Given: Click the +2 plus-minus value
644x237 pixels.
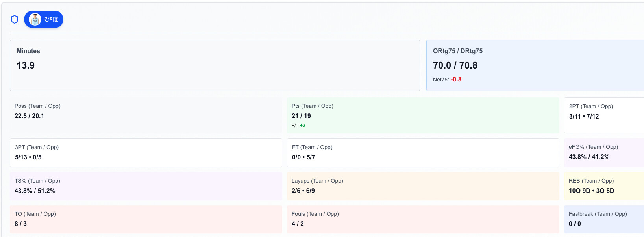Looking at the screenshot, I should click(x=303, y=126).
